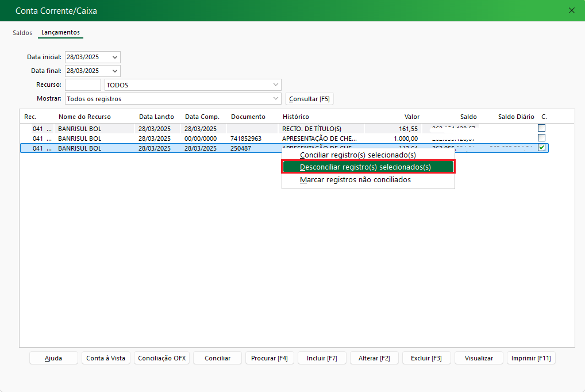Viewport: 585px width, 392px height.
Task: Choose 'Desconciliar registro(s) selecionados(s)' menu entry
Action: [368, 167]
